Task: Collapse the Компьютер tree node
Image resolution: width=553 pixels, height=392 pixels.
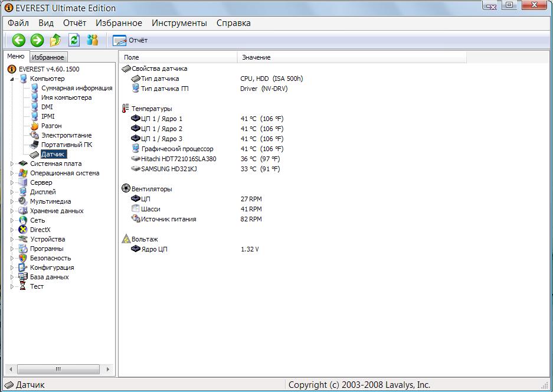Action: [x=12, y=79]
